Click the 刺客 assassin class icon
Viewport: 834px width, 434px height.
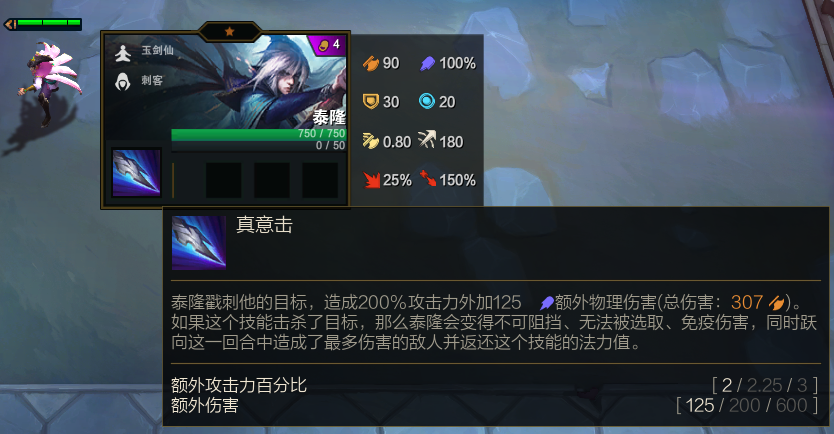pyautogui.click(x=123, y=81)
